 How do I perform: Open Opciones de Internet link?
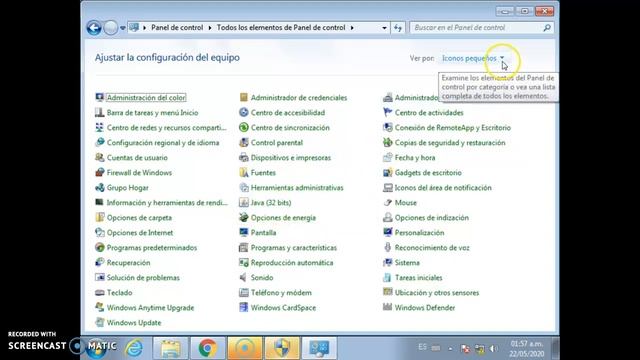140,233
